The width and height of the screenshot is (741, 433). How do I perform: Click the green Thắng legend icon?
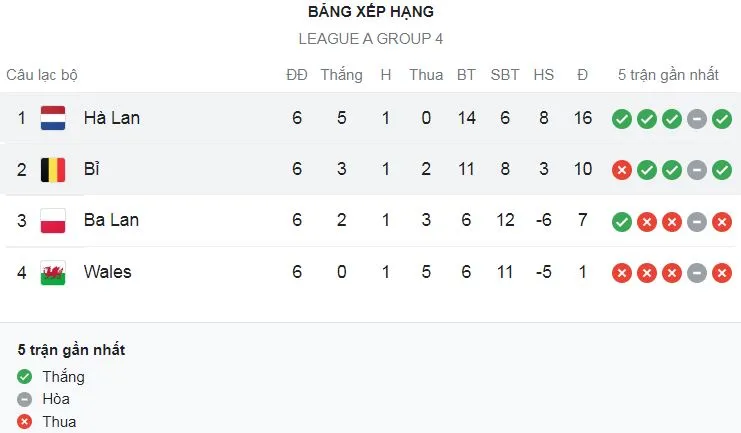coord(25,377)
